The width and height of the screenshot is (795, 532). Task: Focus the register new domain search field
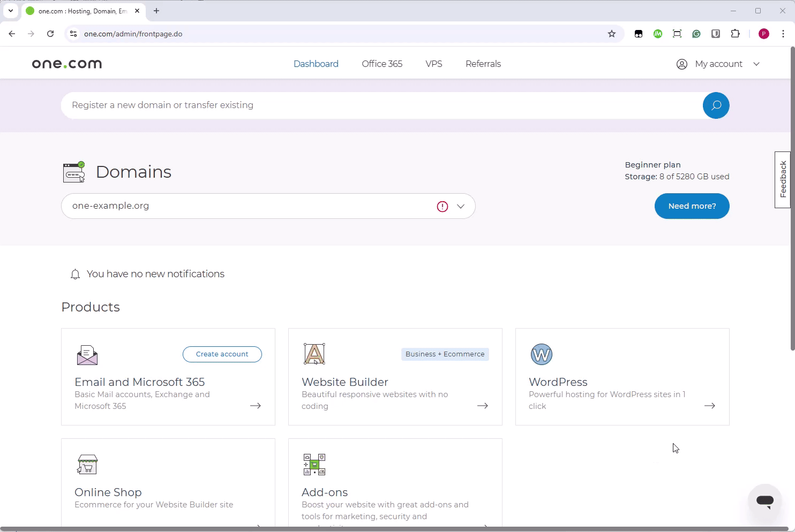click(375, 105)
